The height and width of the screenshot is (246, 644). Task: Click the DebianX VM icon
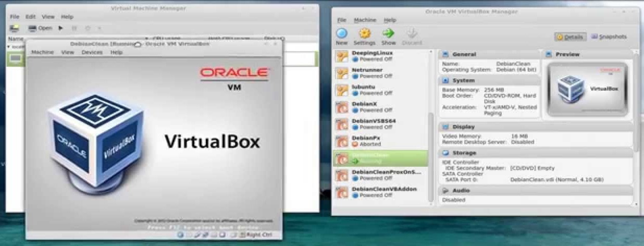click(x=342, y=107)
